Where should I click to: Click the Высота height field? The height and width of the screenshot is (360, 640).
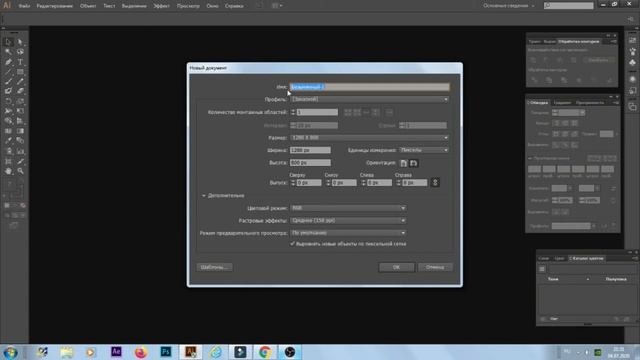(310, 162)
